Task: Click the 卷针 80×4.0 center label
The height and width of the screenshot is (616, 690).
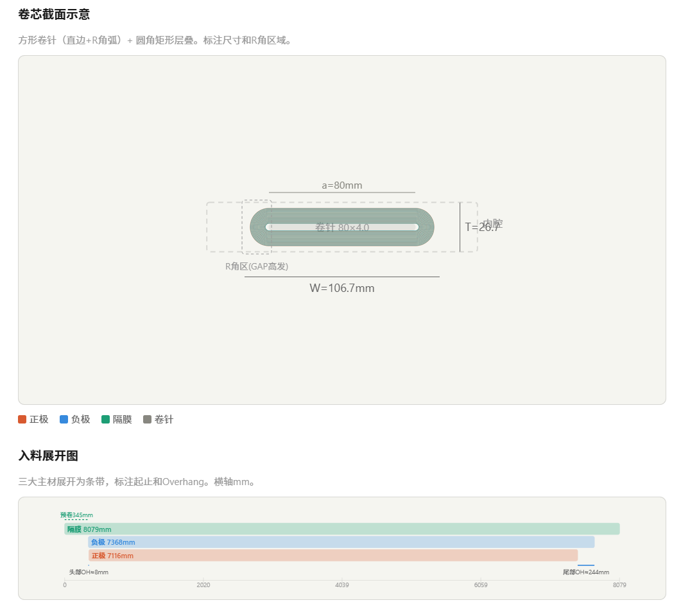Action: click(x=342, y=228)
